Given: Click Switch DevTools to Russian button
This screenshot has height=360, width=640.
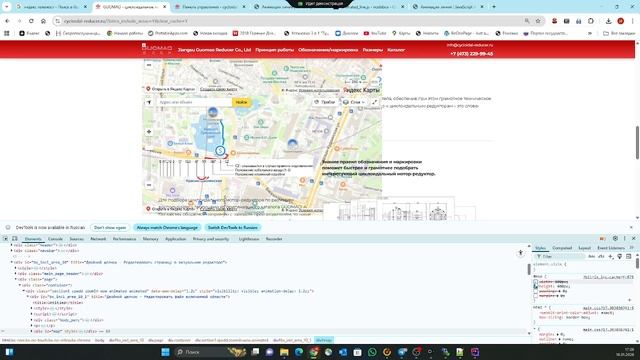Looking at the screenshot, I should tap(233, 227).
